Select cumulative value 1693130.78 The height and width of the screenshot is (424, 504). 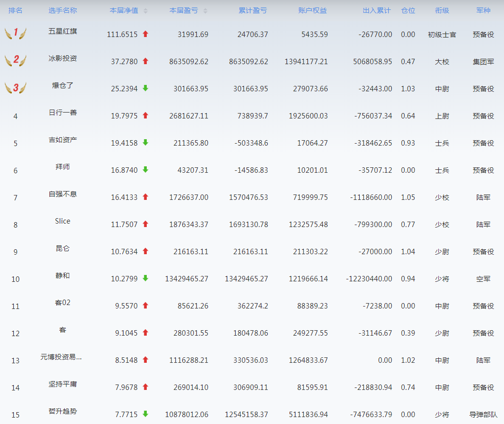249,225
